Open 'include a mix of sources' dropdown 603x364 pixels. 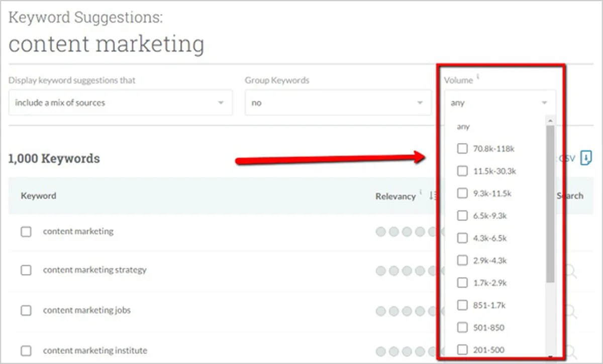121,102
